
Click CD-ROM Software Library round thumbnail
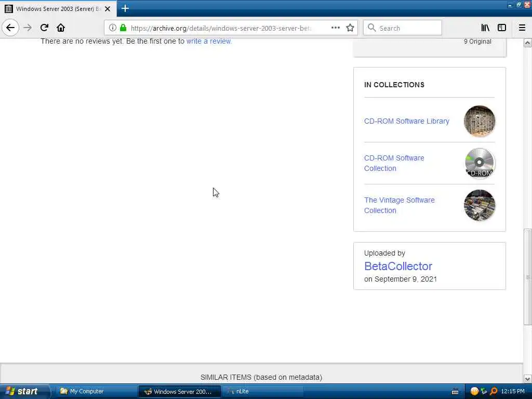[x=479, y=121]
